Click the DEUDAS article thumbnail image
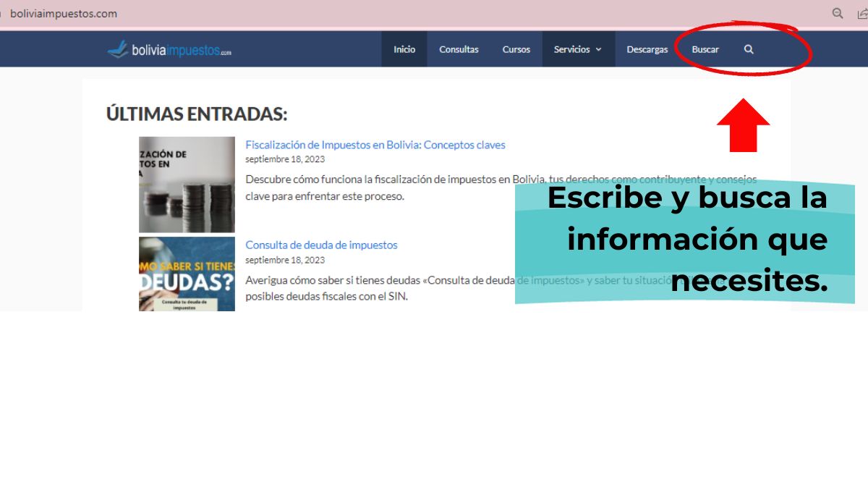Image resolution: width=868 pixels, height=485 pixels. [x=187, y=274]
